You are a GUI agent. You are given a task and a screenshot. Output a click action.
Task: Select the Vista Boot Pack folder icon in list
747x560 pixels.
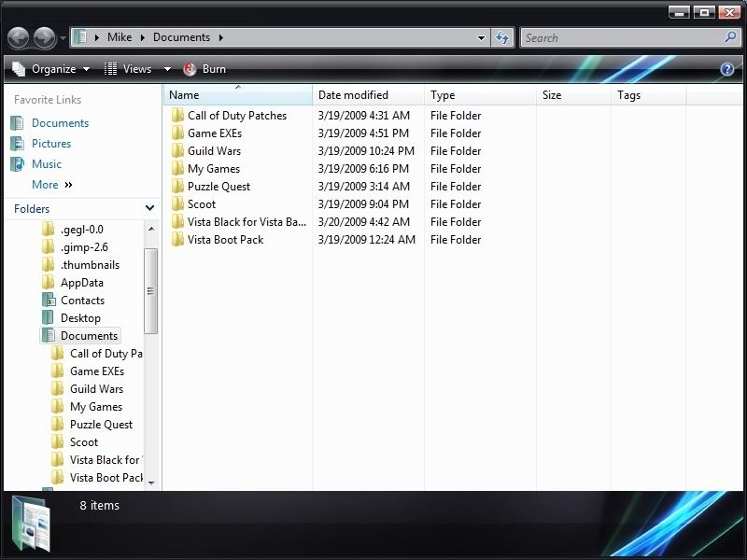pyautogui.click(x=177, y=240)
